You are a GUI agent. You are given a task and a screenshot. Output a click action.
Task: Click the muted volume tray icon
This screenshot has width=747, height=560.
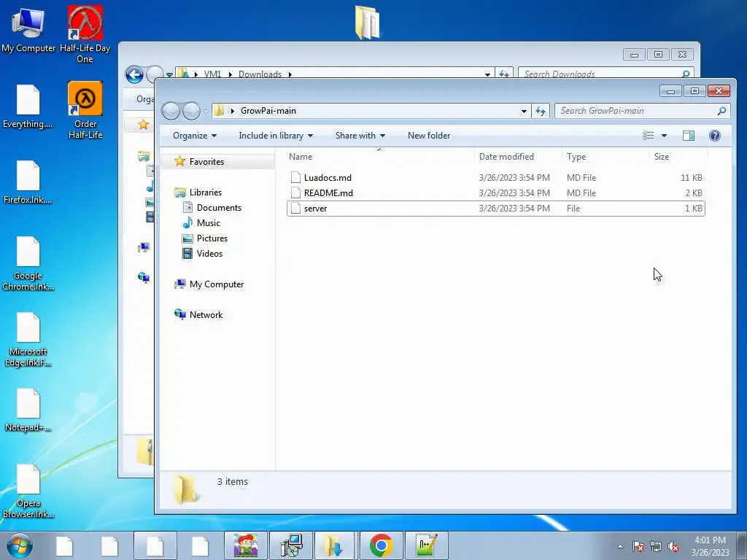pos(673,547)
